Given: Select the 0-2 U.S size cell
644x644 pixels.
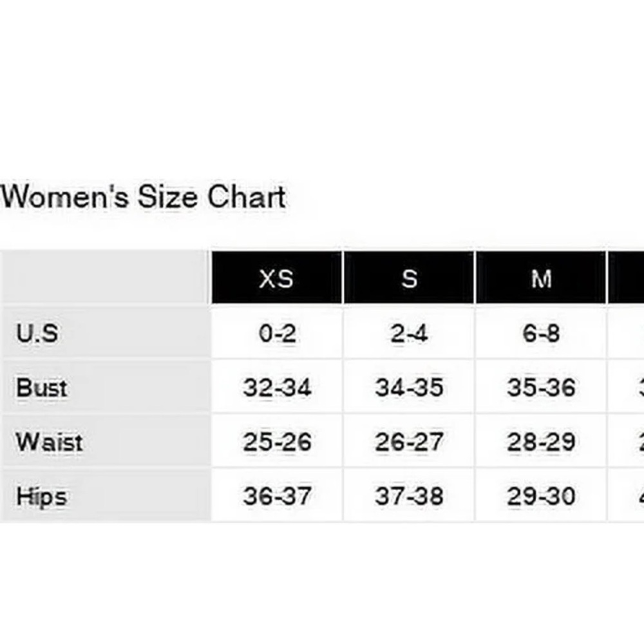Looking at the screenshot, I should click(x=277, y=334).
